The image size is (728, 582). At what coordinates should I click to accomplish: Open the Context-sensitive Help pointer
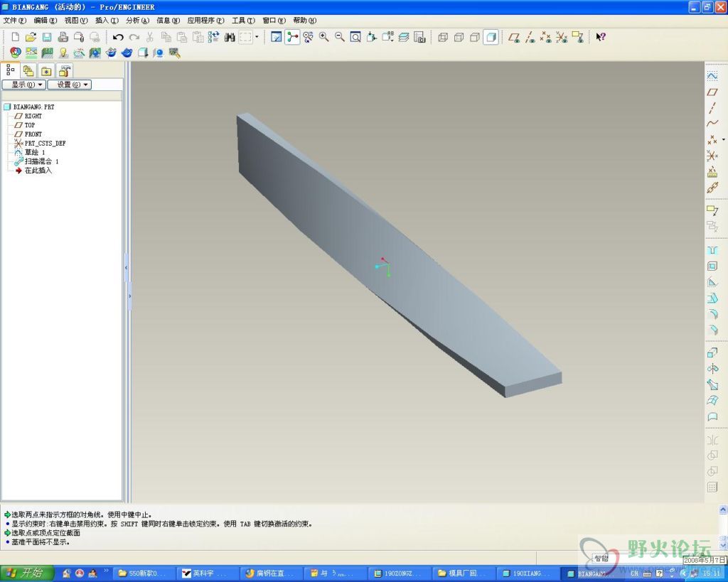[600, 37]
